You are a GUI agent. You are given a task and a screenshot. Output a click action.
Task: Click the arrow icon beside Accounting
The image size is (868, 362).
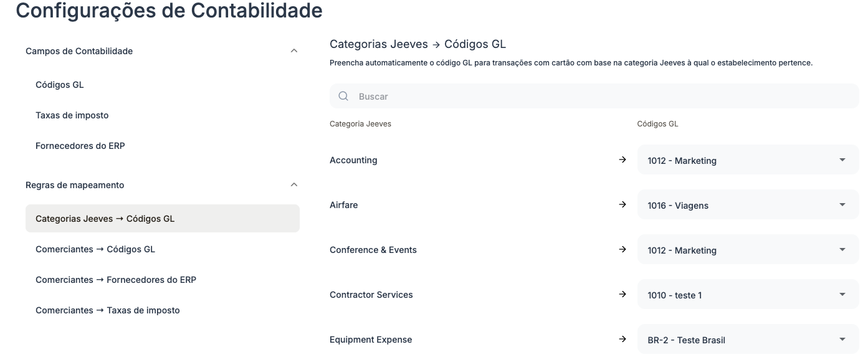point(622,160)
